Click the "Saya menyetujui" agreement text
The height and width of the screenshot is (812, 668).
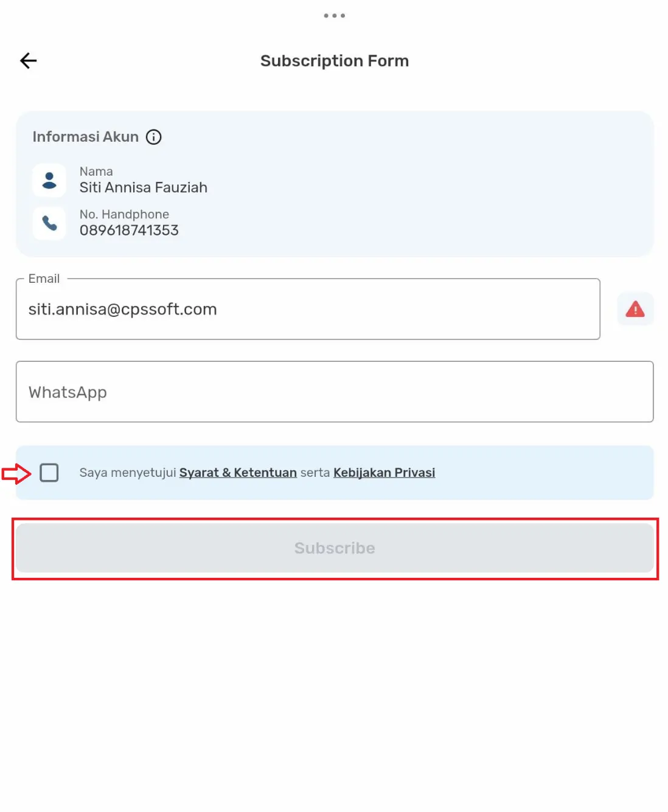pos(128,473)
